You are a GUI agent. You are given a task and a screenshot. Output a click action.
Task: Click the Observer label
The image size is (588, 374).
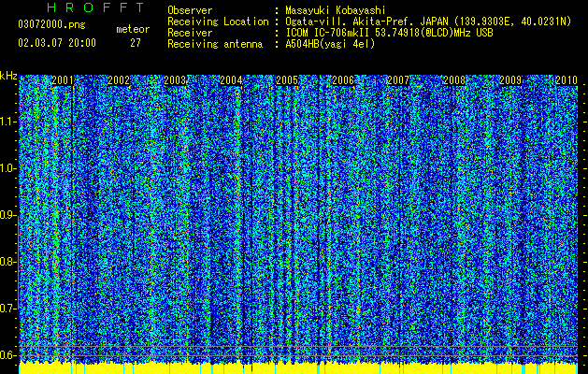click(190, 10)
